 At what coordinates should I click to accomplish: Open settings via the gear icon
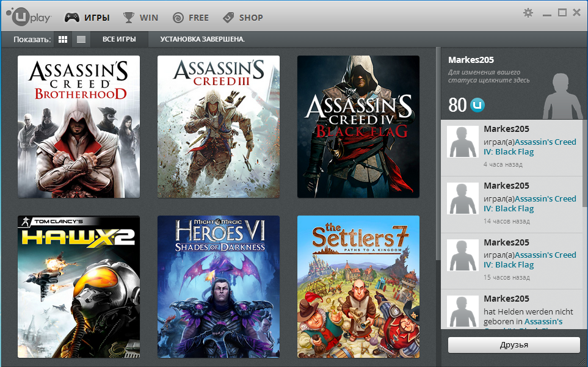[x=528, y=13]
